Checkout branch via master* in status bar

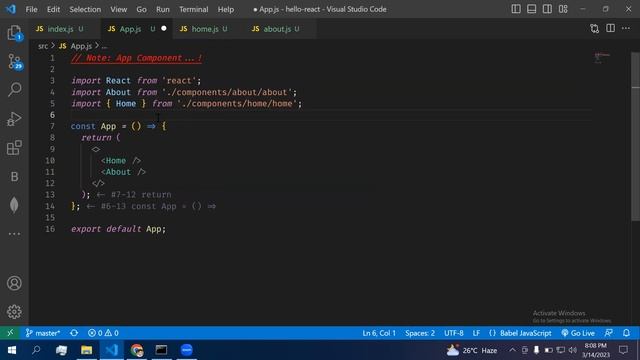coord(43,333)
